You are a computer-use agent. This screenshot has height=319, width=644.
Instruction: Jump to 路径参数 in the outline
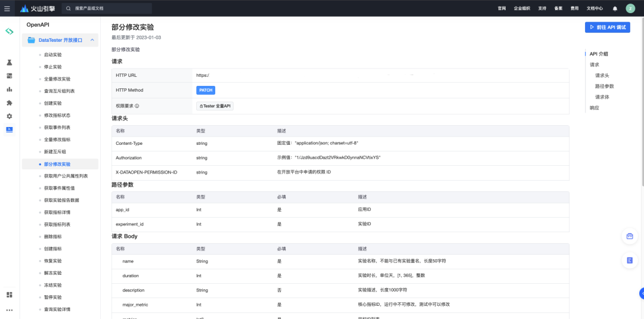(x=604, y=86)
